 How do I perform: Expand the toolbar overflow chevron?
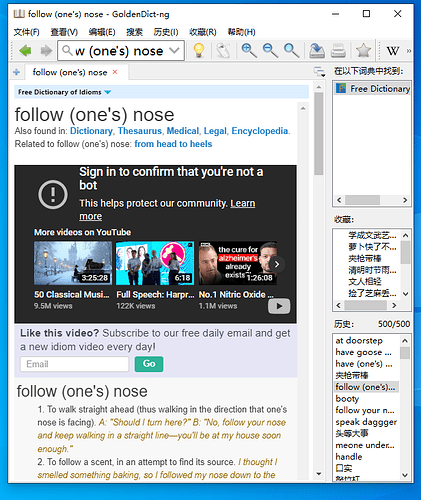pyautogui.click(x=409, y=51)
